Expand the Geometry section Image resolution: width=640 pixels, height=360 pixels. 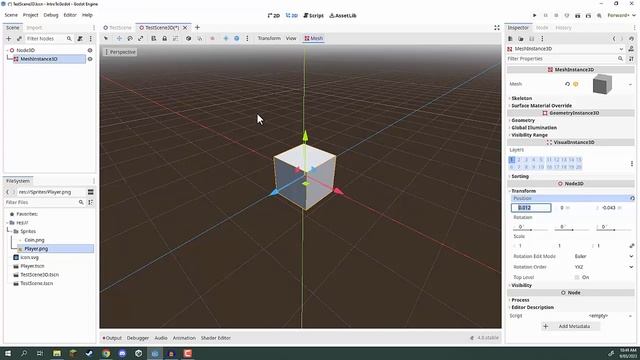(x=522, y=120)
